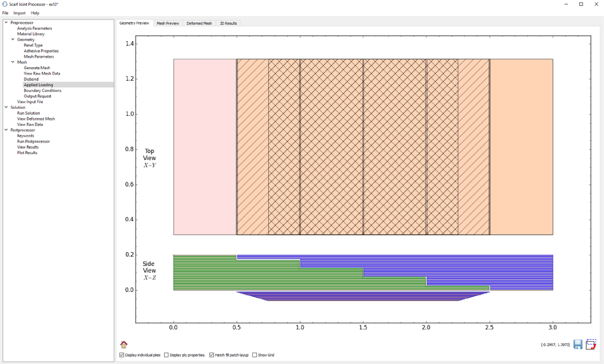Select the Postprocessor tree label

click(x=22, y=130)
